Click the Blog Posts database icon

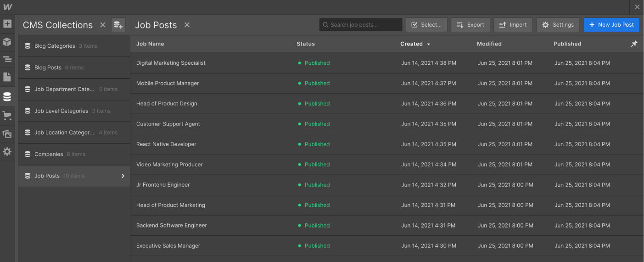(28, 68)
